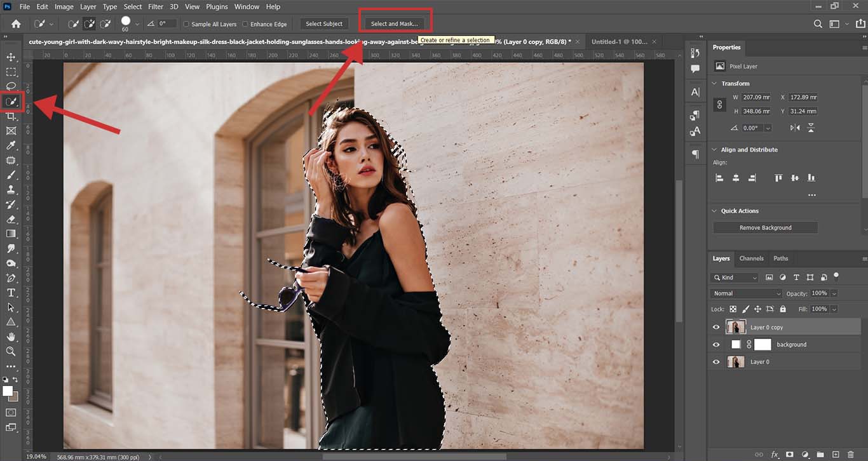Click the brush angle input field

[x=167, y=23]
